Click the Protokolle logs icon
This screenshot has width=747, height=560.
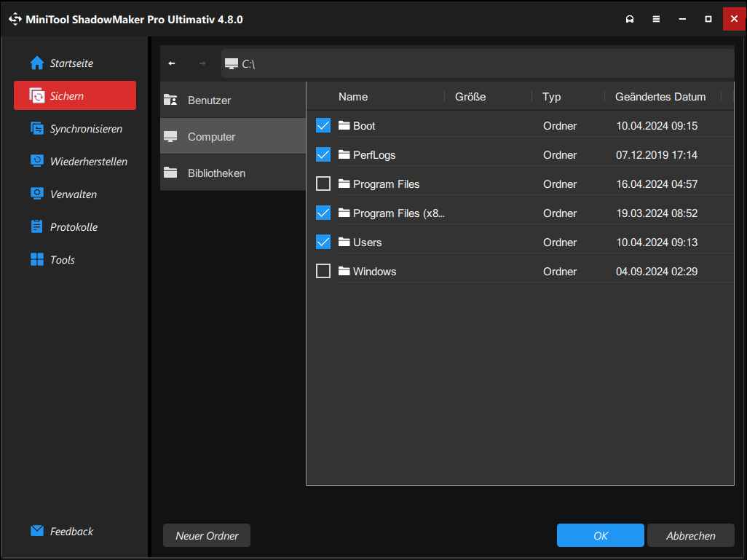click(x=36, y=227)
